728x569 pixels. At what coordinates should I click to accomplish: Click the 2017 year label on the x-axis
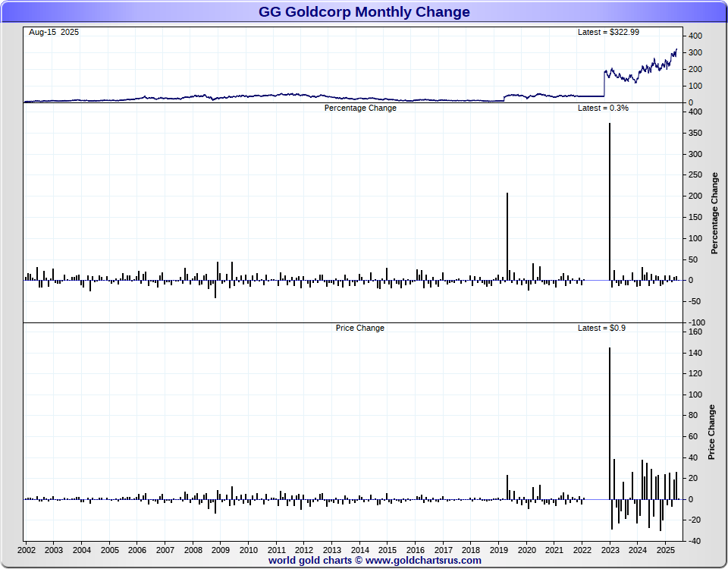tap(444, 551)
